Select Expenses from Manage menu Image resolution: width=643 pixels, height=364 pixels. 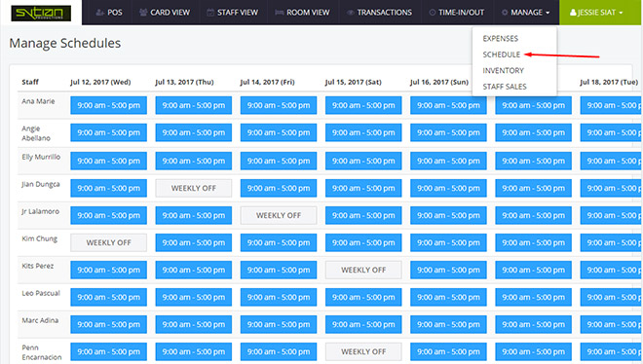[501, 39]
